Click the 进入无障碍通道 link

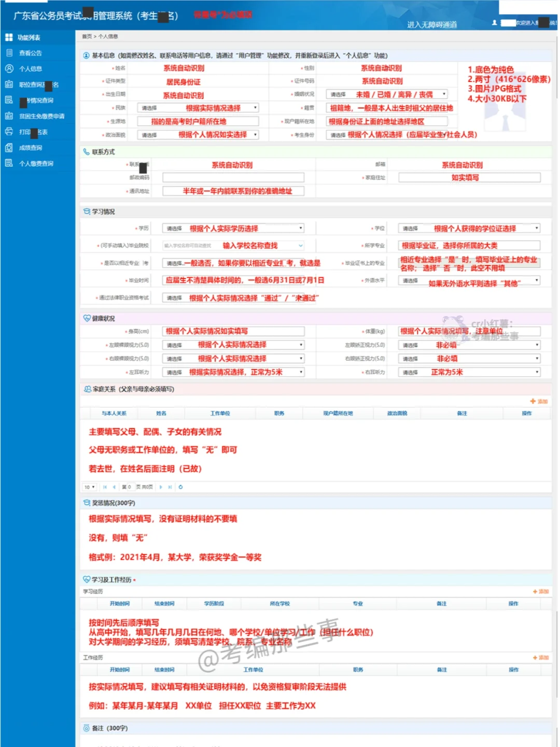click(432, 24)
